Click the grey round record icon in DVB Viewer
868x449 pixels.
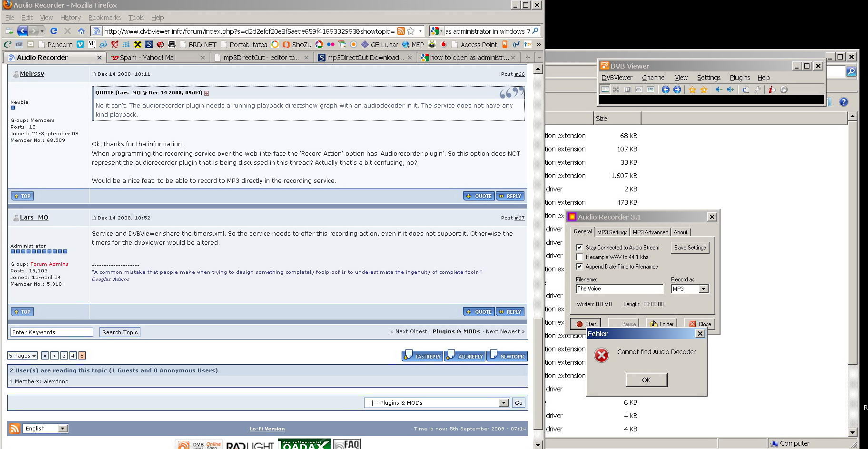point(784,90)
